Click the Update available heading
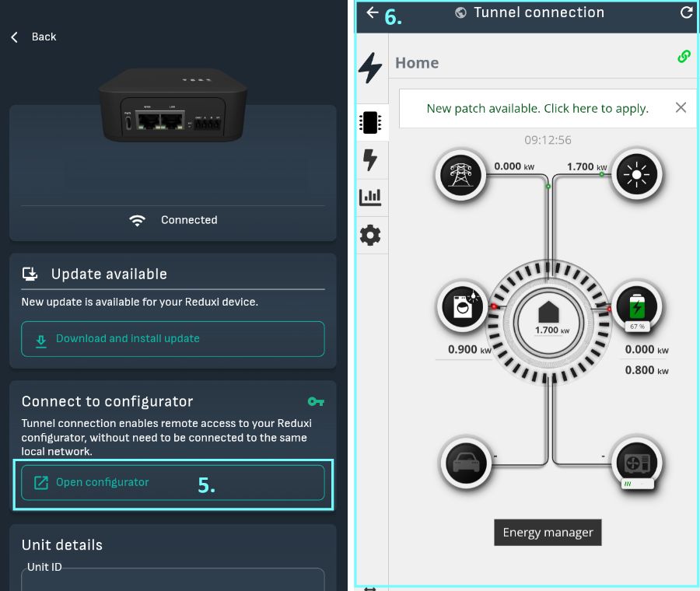This screenshot has height=591, width=700. point(109,274)
